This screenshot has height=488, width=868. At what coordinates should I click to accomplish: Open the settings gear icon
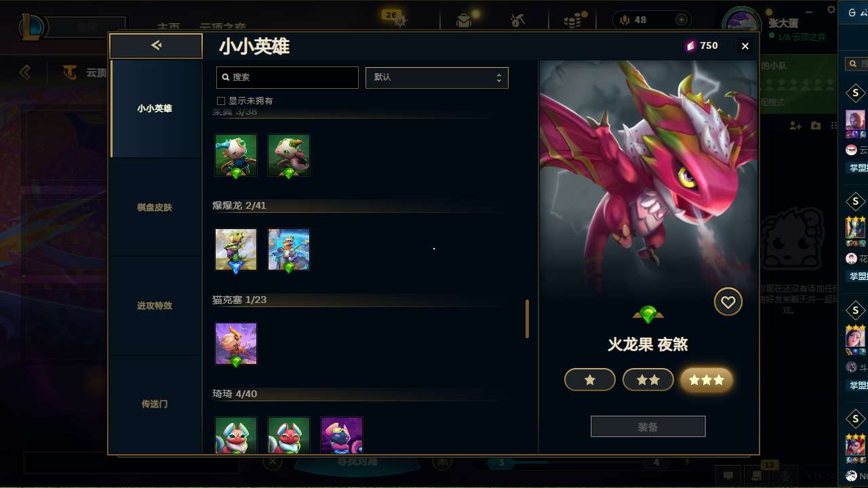coord(831,9)
